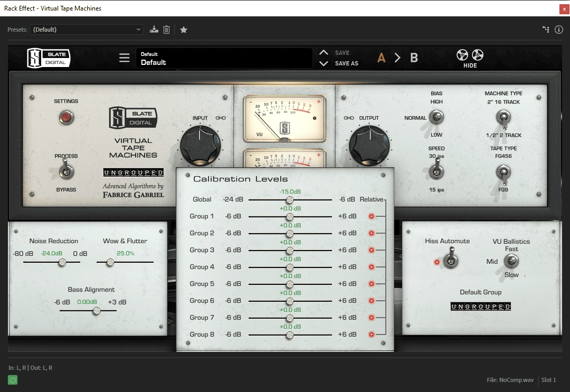
Task: Save preset using the download icon
Action: (154, 30)
